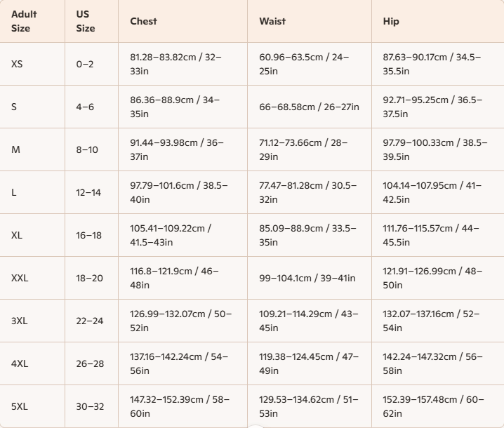504x428 pixels.
Task: Click US size 8–10 cell
Action: coord(88,149)
